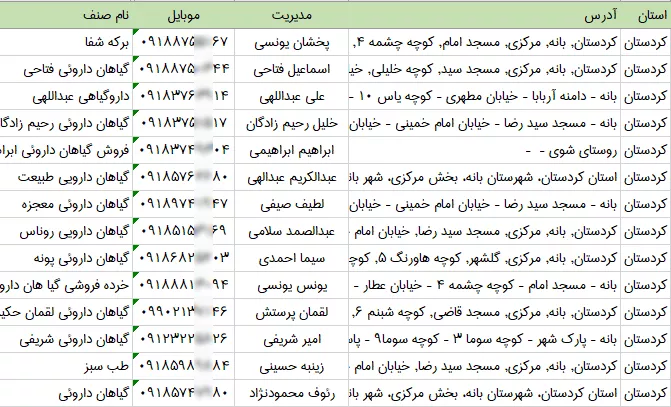Click manager cell علی عبداللهی
This screenshot has height=407, width=671.
tap(292, 96)
